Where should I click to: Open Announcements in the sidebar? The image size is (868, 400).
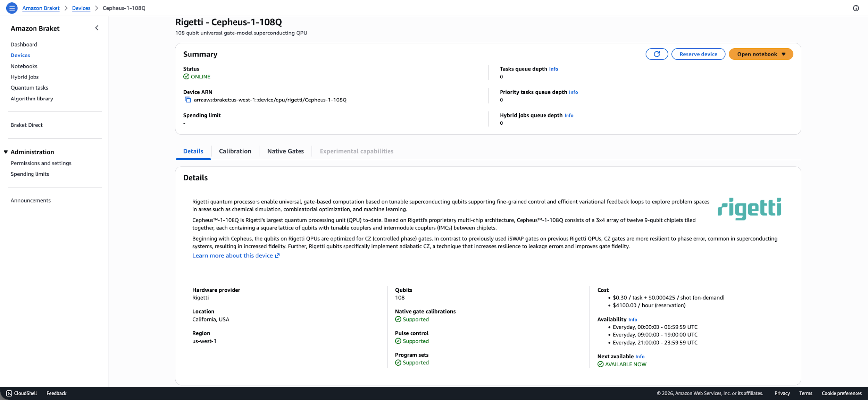pyautogui.click(x=31, y=201)
